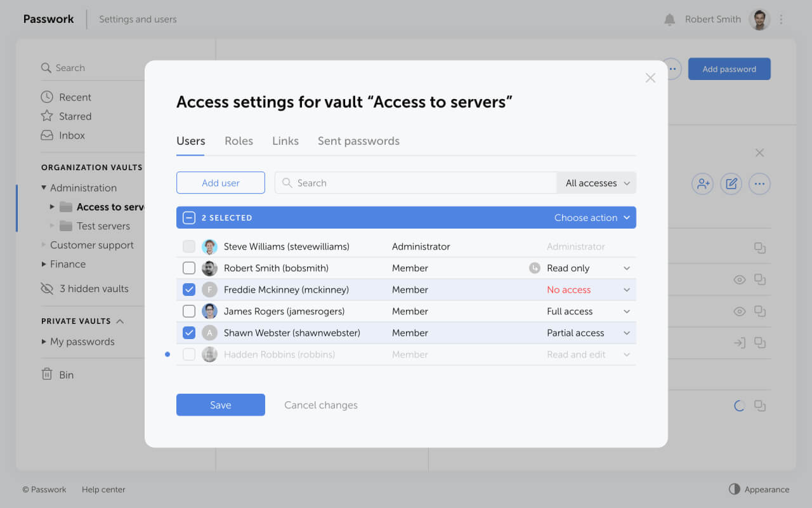The image size is (812, 508).
Task: Collapse the Administration tree node
Action: pos(44,188)
